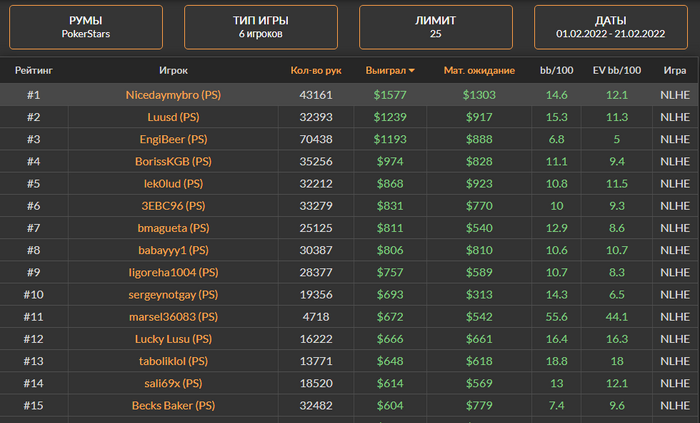This screenshot has width=700, height=423.
Task: Click the Рейтинг column header
Action: 33,71
